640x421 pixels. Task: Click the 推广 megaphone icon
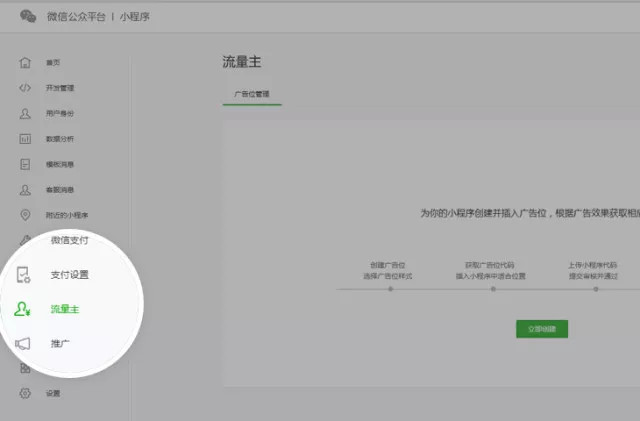pyautogui.click(x=23, y=343)
